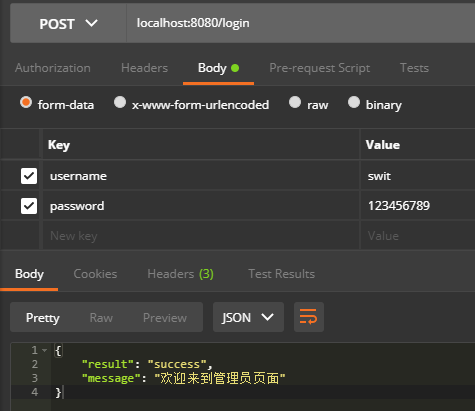This screenshot has height=411, width=475.
Task: Select the request Body tab
Action: pyautogui.click(x=218, y=68)
